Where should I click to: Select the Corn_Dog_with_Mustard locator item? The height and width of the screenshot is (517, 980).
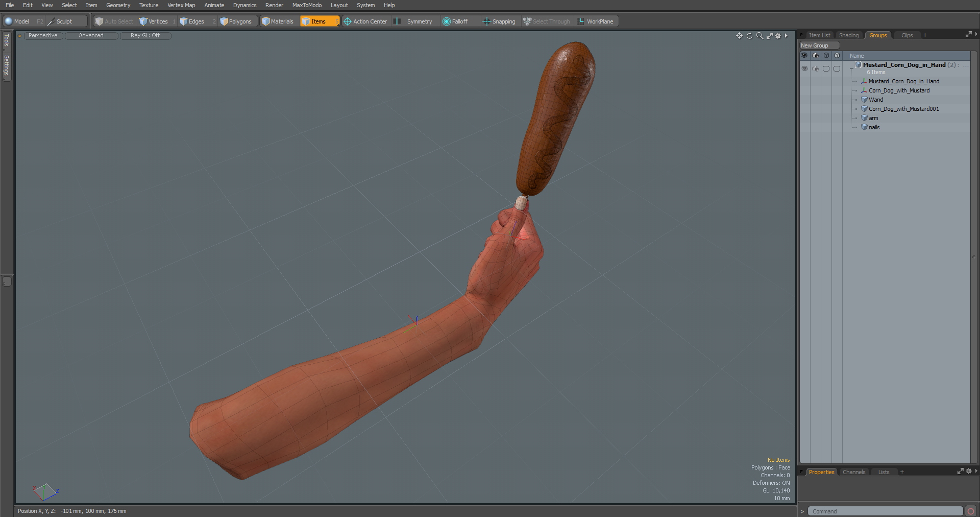(899, 90)
